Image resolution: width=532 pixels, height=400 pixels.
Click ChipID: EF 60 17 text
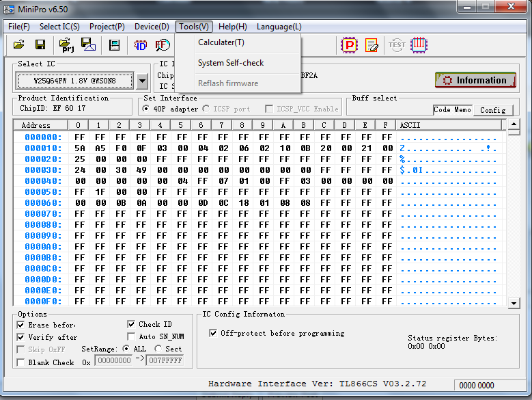tap(53, 108)
